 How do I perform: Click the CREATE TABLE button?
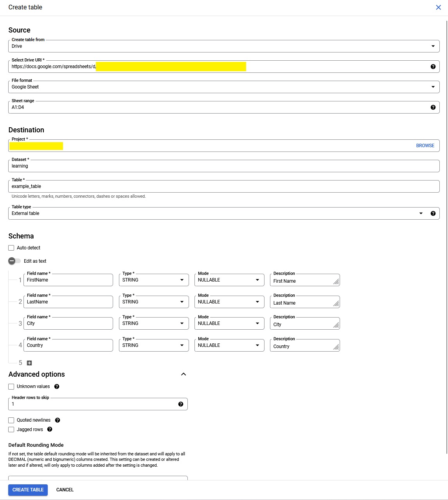click(x=28, y=490)
